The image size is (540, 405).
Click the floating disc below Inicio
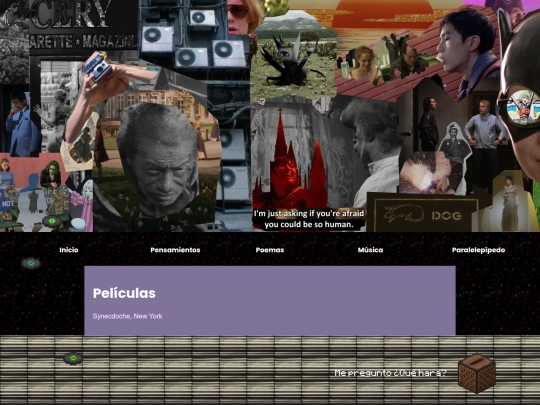[x=31, y=263]
